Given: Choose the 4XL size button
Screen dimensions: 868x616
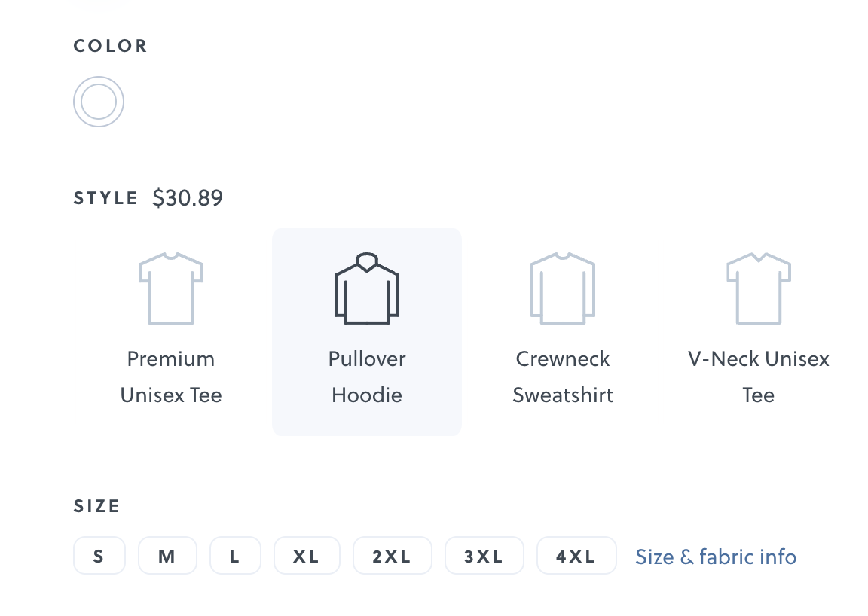Looking at the screenshot, I should 576,557.
